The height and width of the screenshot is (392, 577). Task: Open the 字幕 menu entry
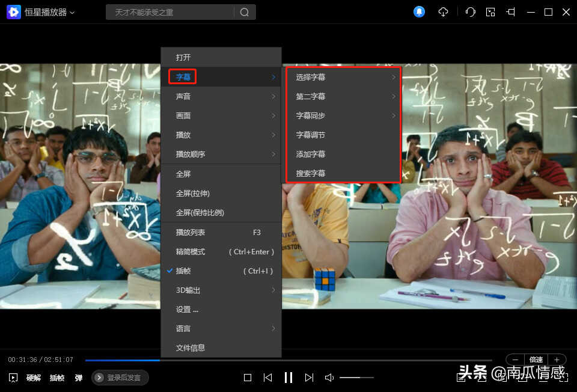[221, 77]
